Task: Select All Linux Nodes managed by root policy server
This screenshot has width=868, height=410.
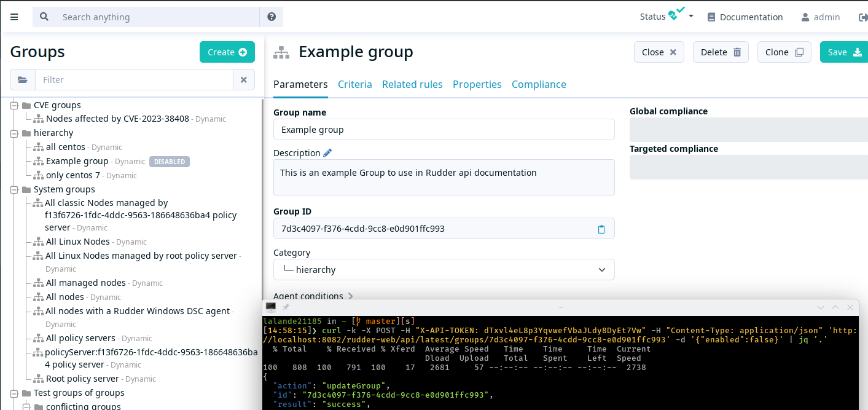Action: (x=141, y=256)
